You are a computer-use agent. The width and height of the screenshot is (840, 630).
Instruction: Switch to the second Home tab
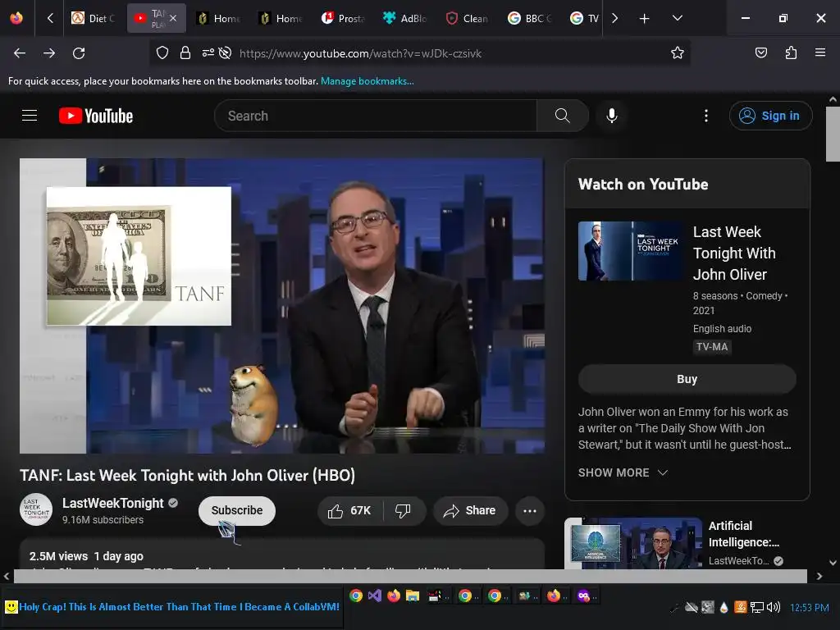[x=281, y=18]
